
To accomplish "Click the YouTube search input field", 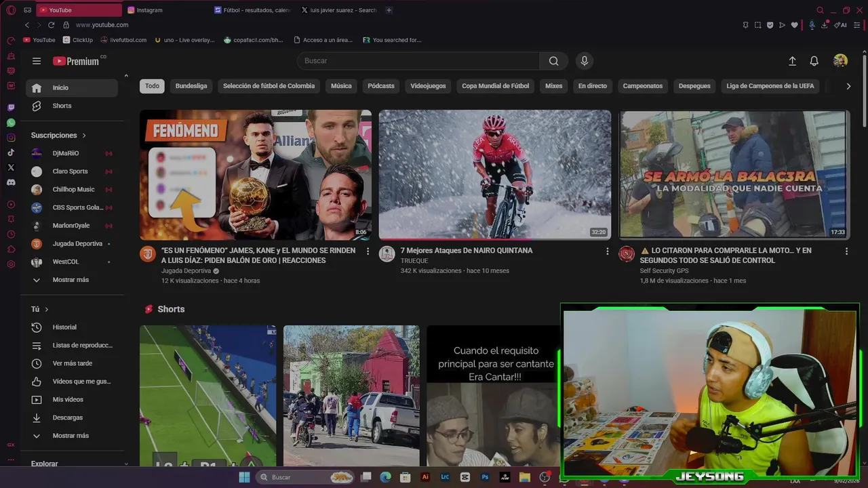I will click(x=418, y=61).
